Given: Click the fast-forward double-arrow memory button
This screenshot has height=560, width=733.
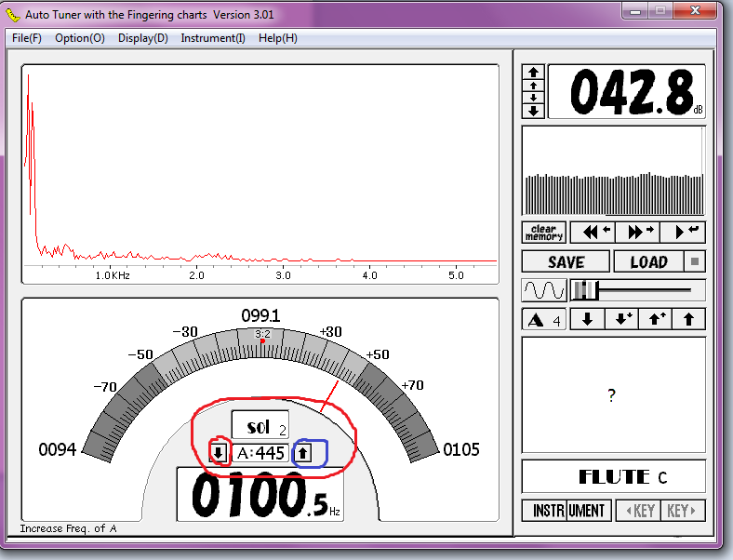Looking at the screenshot, I should (x=637, y=232).
